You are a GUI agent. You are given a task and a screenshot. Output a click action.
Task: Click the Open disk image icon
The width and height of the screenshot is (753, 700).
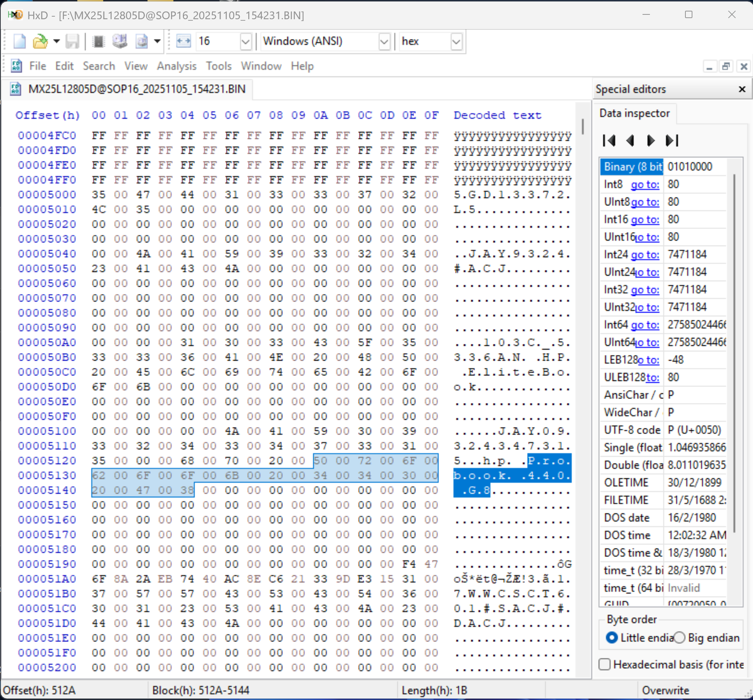click(x=142, y=41)
